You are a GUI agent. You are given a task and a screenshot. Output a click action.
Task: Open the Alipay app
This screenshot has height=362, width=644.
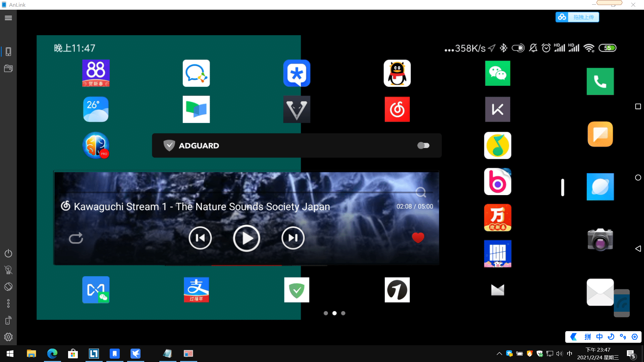click(196, 290)
